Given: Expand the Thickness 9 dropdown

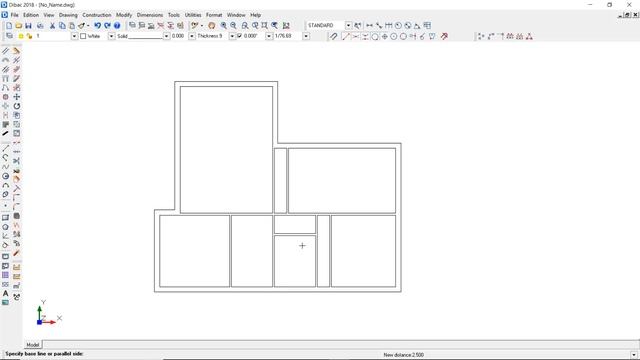Looking at the screenshot, I should pos(232,36).
